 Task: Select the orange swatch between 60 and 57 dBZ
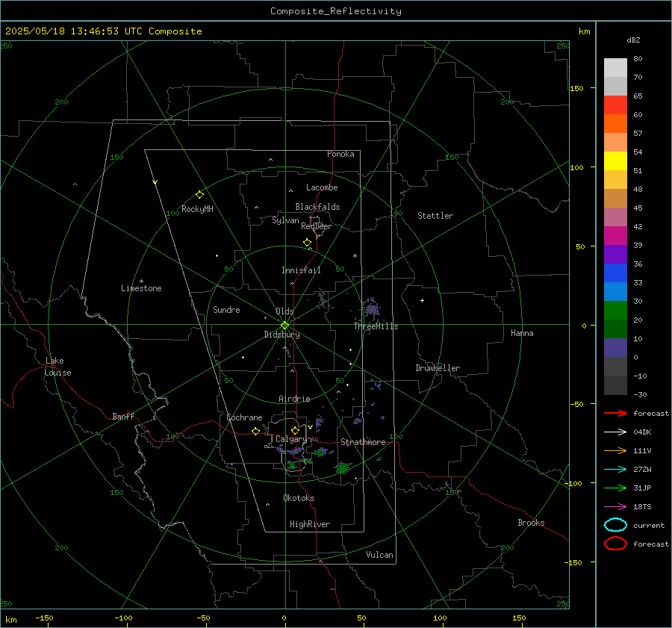[x=615, y=123]
